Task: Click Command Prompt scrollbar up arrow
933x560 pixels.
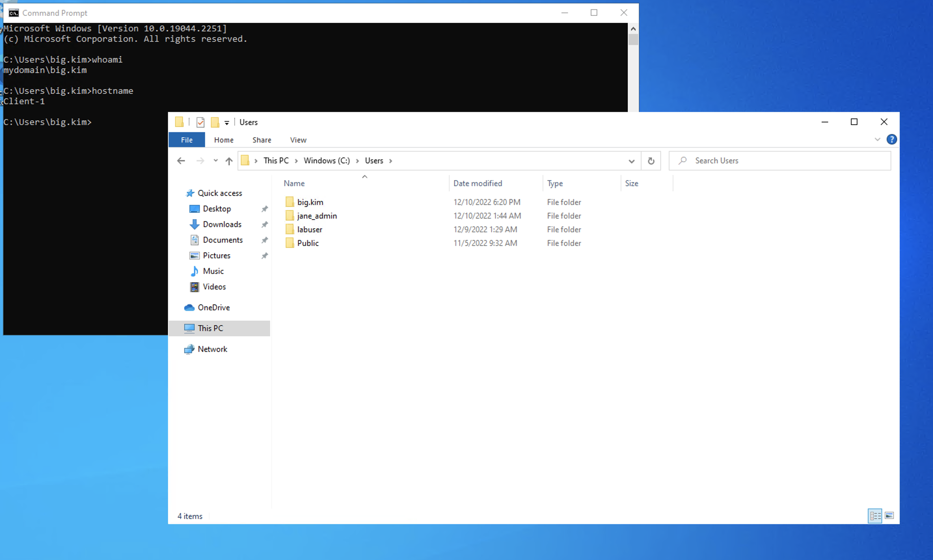Action: (x=633, y=29)
